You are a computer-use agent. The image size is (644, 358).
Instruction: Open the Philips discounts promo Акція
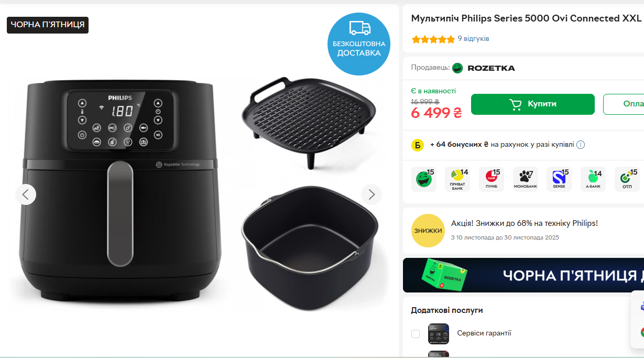tap(525, 223)
